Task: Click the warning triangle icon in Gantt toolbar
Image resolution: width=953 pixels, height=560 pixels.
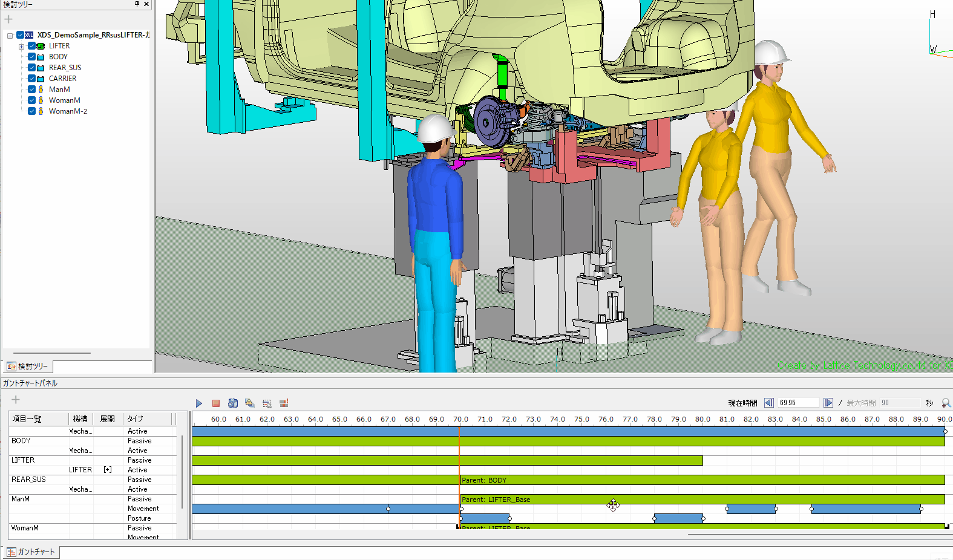Action: click(x=250, y=403)
